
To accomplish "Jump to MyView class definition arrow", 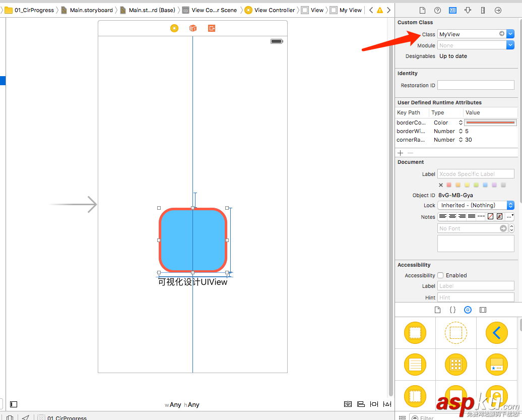I will coord(502,34).
